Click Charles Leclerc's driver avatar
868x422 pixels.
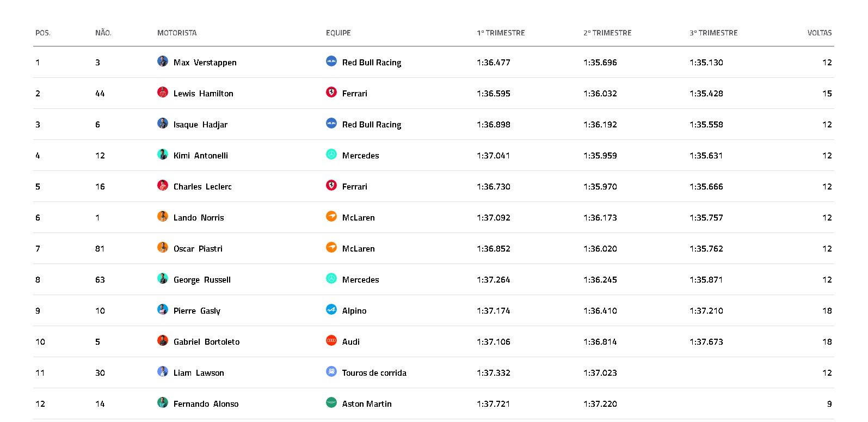pyautogui.click(x=163, y=185)
